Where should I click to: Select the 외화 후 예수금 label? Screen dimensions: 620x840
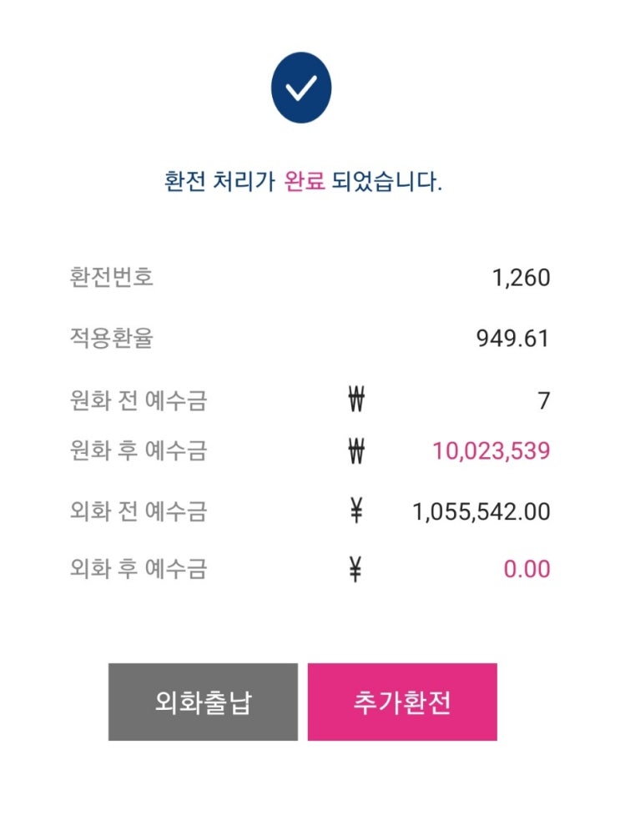(x=139, y=570)
